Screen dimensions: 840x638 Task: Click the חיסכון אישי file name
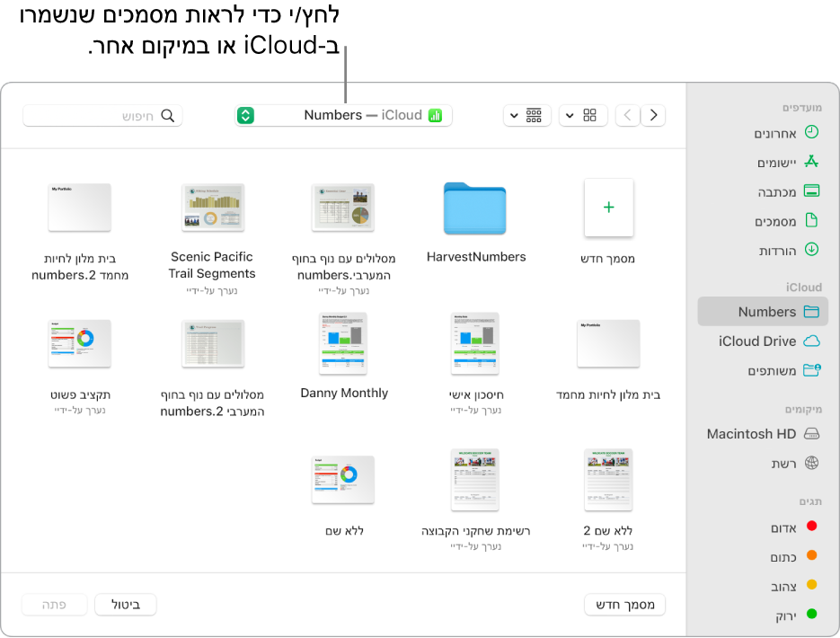(476, 394)
